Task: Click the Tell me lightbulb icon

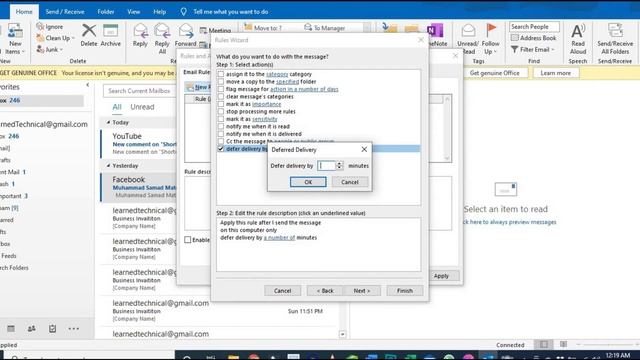Action: pyautogui.click(x=183, y=12)
